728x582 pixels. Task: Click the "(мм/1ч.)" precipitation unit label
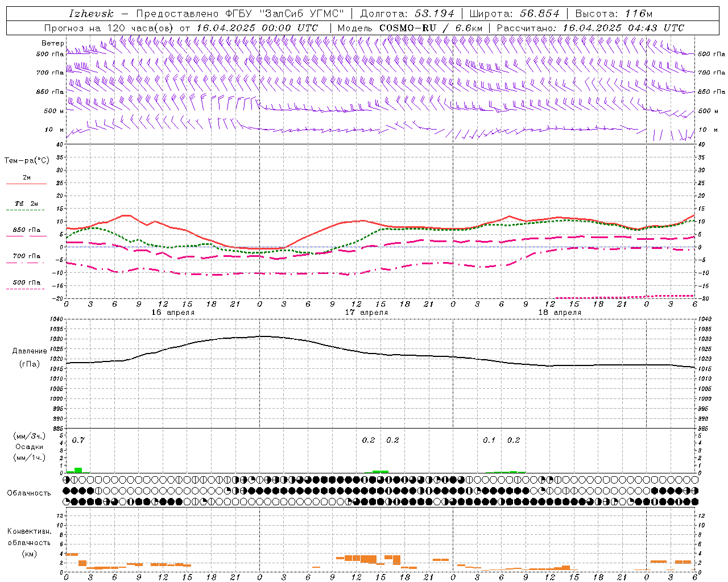30,458
